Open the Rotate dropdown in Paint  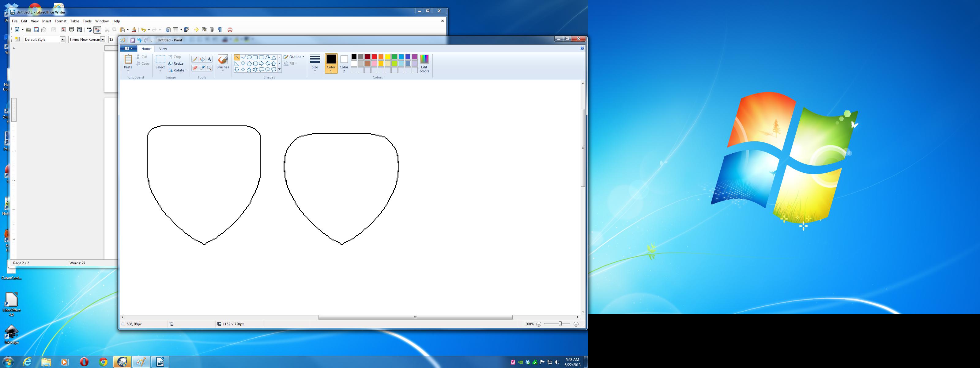178,70
